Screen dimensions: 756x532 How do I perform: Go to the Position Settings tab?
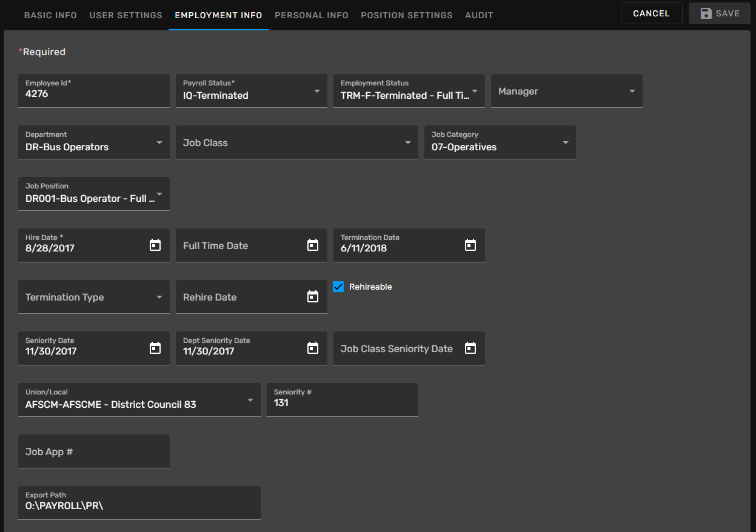[406, 15]
